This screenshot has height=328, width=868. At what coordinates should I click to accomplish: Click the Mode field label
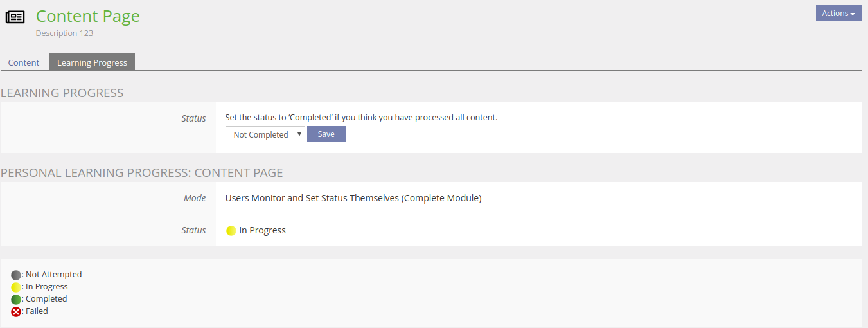[195, 198]
